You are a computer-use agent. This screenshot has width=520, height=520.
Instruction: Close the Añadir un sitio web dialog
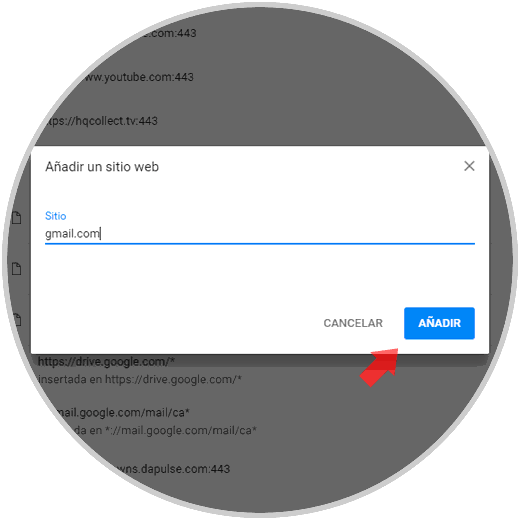[469, 166]
